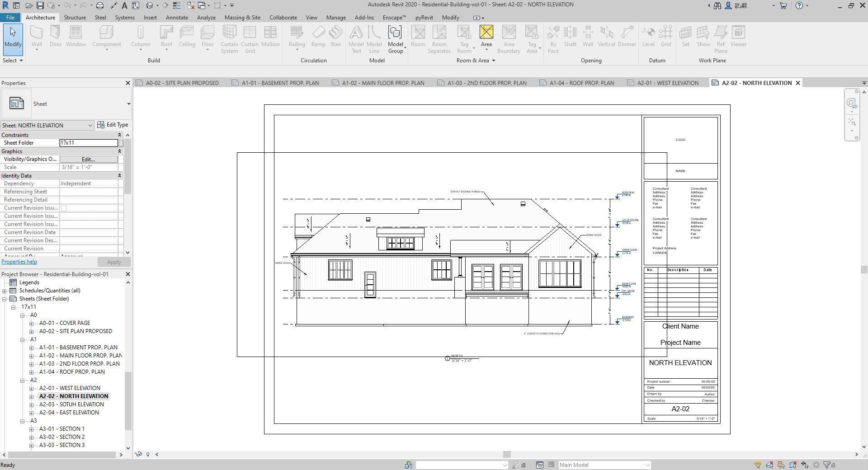Choose the Curtain System tool

pyautogui.click(x=229, y=39)
